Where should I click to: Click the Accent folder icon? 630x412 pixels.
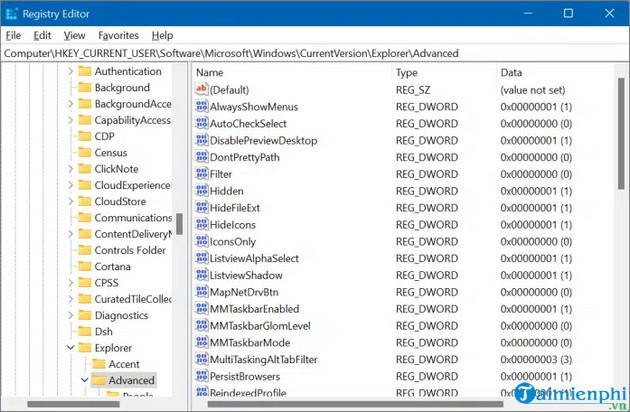tap(98, 364)
